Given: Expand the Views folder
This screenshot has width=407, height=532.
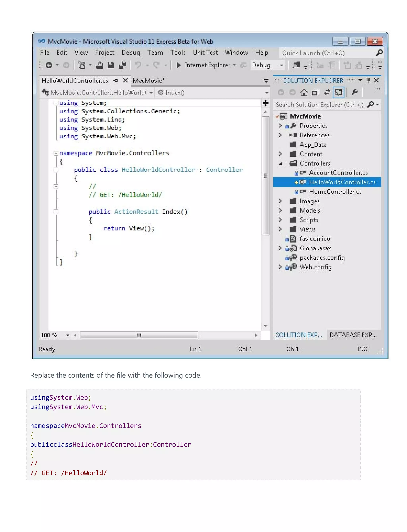Looking at the screenshot, I should [x=280, y=229].
